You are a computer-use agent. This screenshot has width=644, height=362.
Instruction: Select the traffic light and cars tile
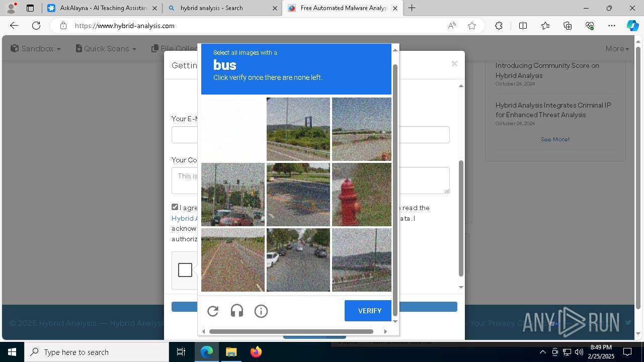(x=233, y=195)
